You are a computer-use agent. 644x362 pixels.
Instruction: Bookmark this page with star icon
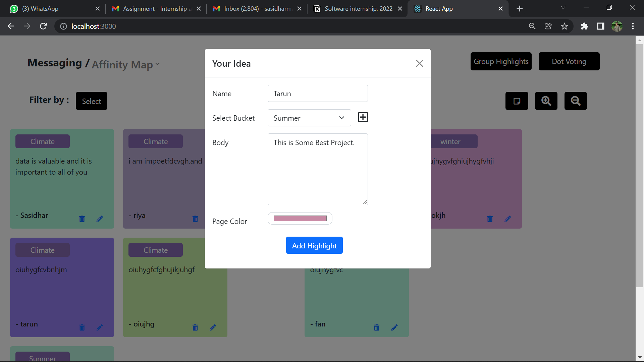pyautogui.click(x=565, y=26)
